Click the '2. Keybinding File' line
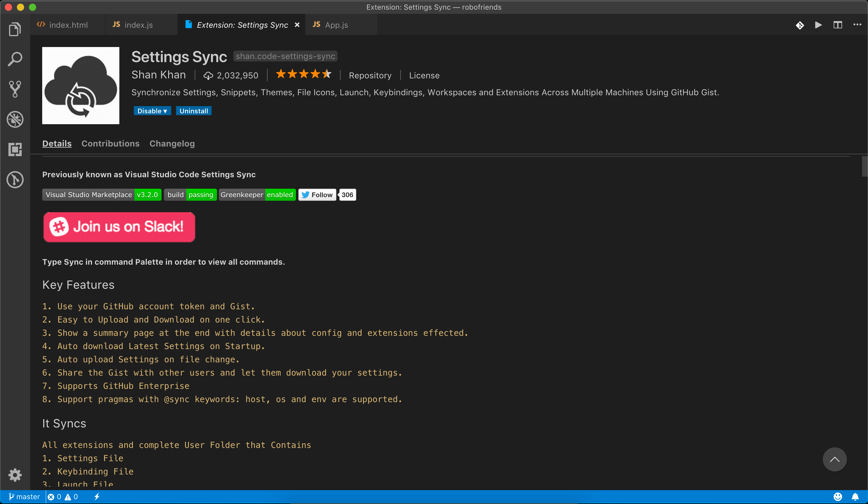The image size is (868, 504). (x=88, y=471)
